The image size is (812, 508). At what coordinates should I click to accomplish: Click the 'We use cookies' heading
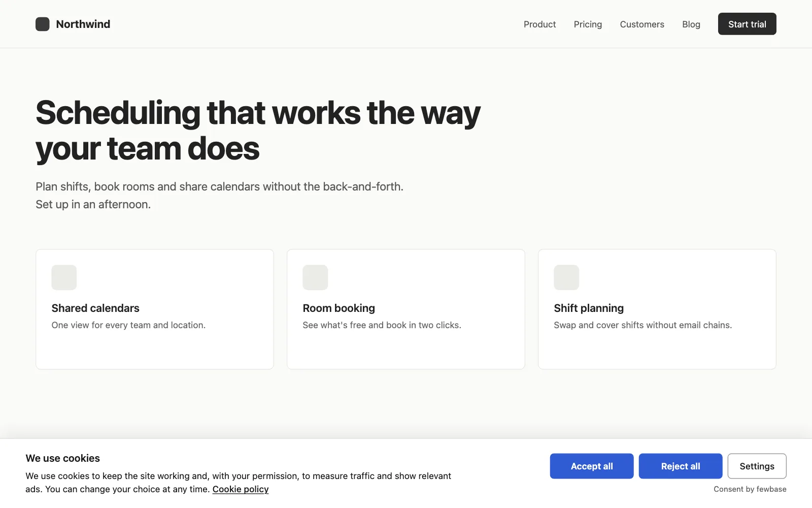click(63, 458)
